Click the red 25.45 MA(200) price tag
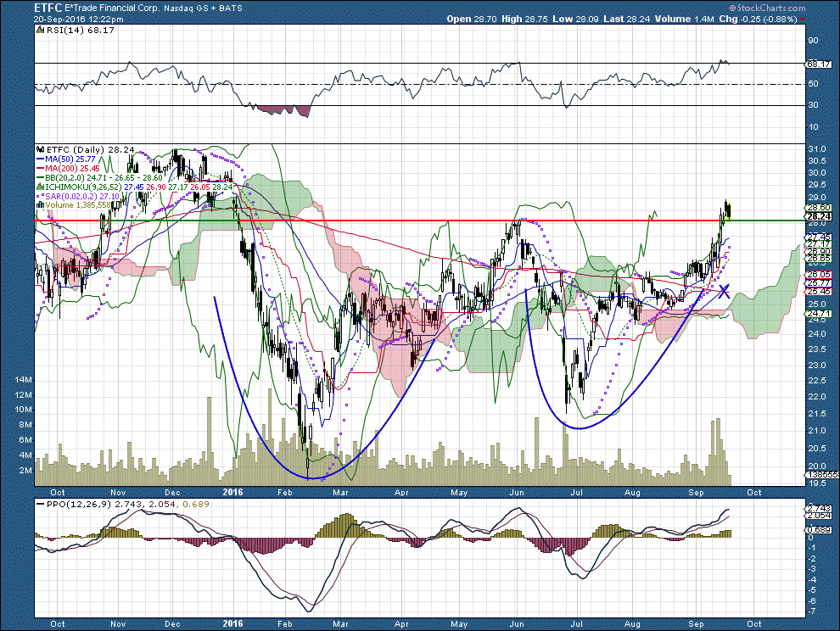The width and height of the screenshot is (840, 631). tap(819, 292)
